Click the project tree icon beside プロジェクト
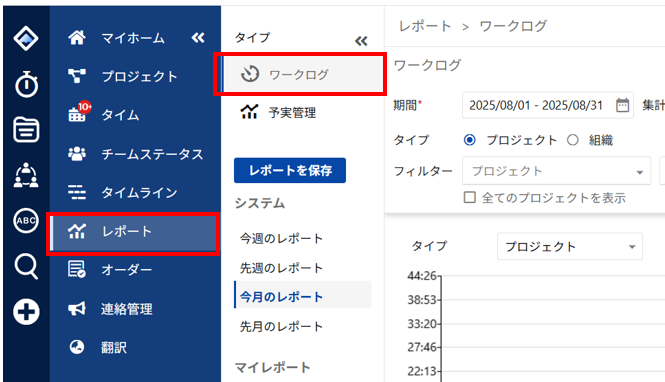Viewport: 665px width, 382px height. pos(77,76)
